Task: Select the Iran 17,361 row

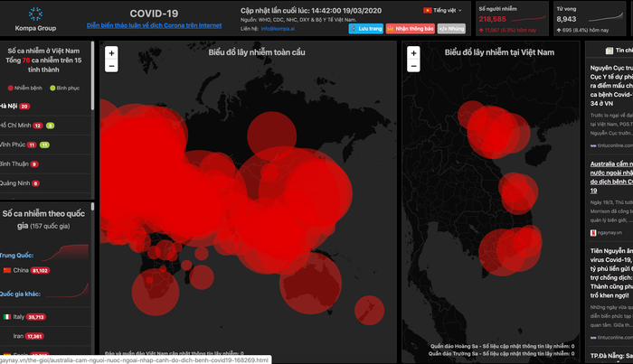Action: click(x=45, y=336)
